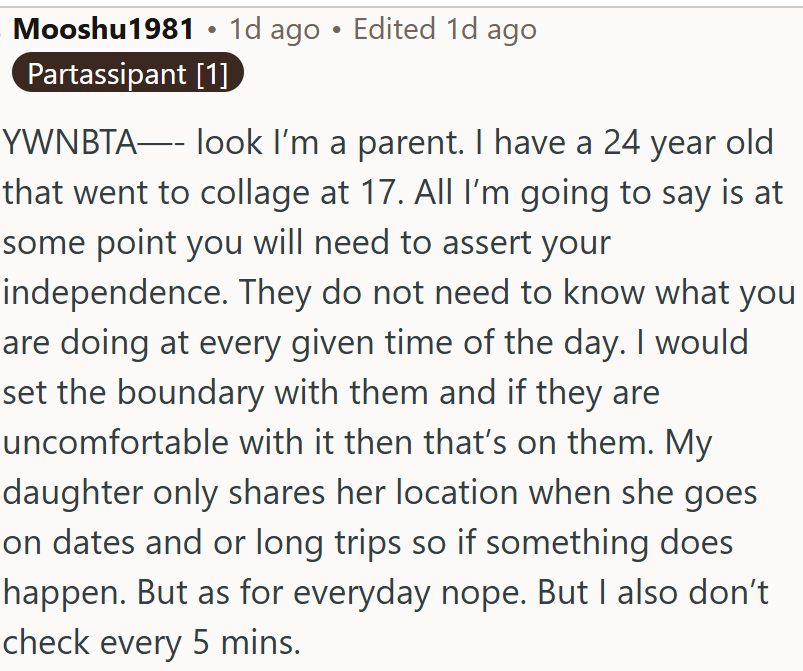Click the "1d ago" comment timestamp
This screenshot has height=671, width=803.
tap(274, 29)
